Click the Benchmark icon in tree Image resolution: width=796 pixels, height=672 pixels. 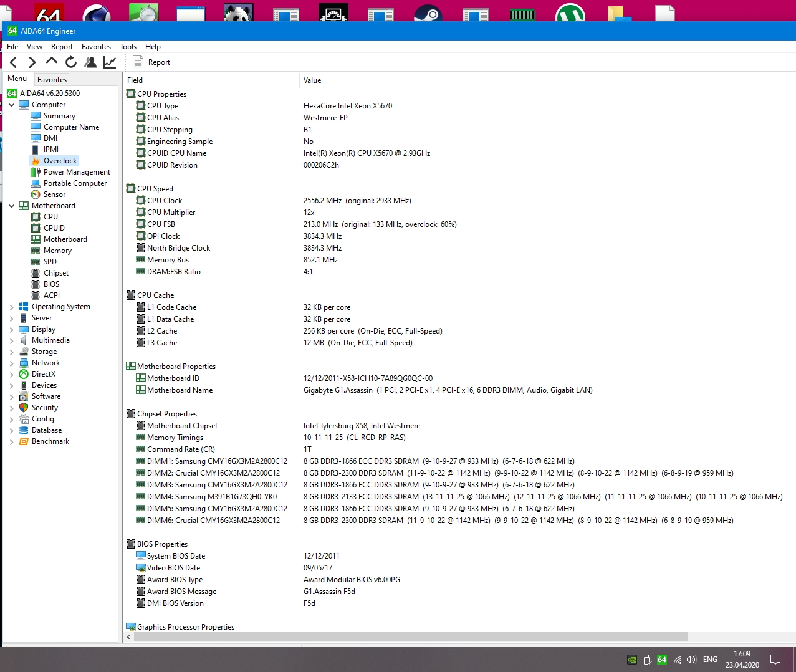click(x=24, y=441)
